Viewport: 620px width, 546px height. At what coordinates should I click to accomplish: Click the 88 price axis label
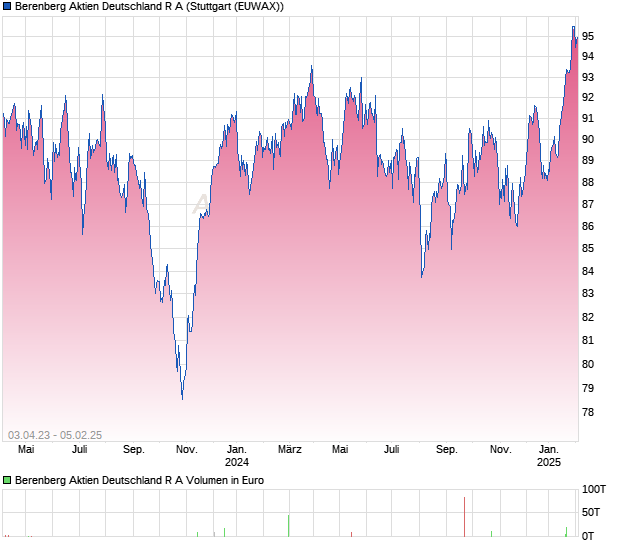click(x=588, y=182)
